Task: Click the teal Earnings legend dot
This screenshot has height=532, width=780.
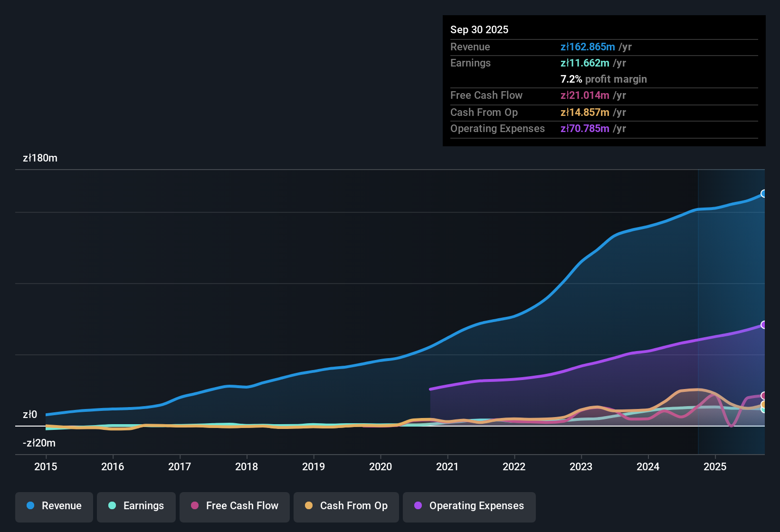Action: [112, 506]
